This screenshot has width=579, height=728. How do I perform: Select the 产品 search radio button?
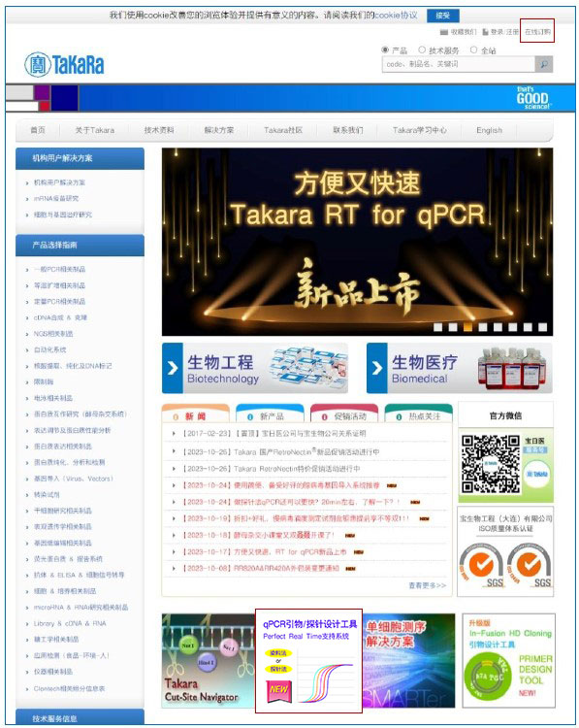pyautogui.click(x=385, y=50)
